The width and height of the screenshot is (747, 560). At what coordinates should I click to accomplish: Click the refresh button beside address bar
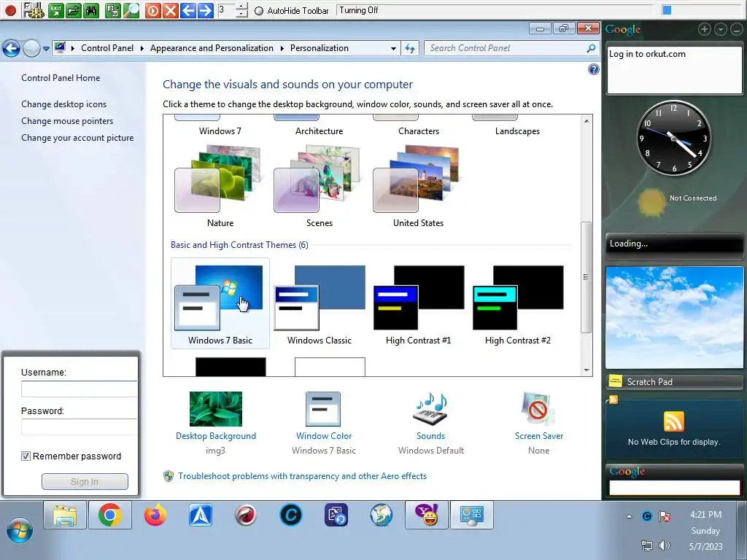click(x=410, y=48)
